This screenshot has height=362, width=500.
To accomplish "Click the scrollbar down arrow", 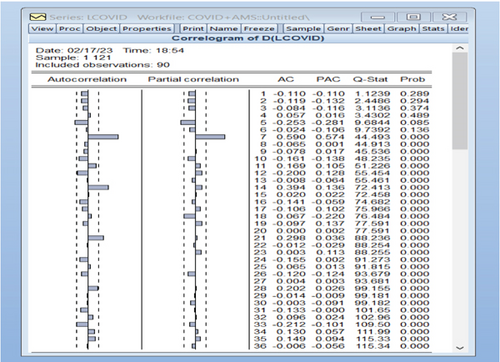I will pyautogui.click(x=460, y=348).
